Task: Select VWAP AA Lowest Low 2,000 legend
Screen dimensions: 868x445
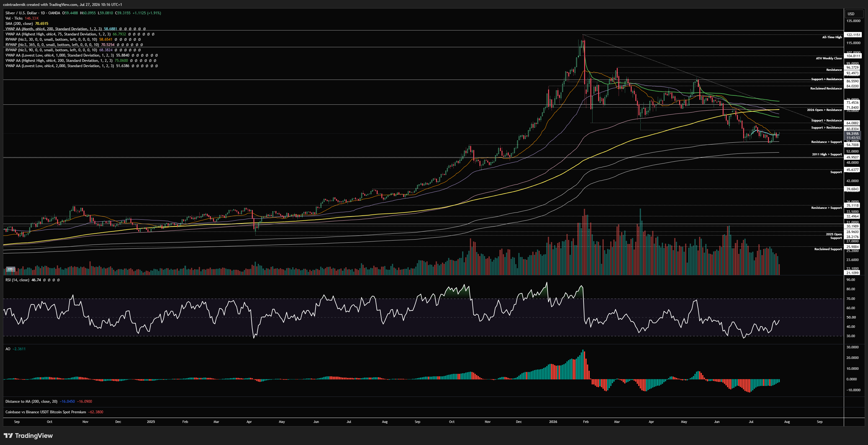Action: [60, 66]
